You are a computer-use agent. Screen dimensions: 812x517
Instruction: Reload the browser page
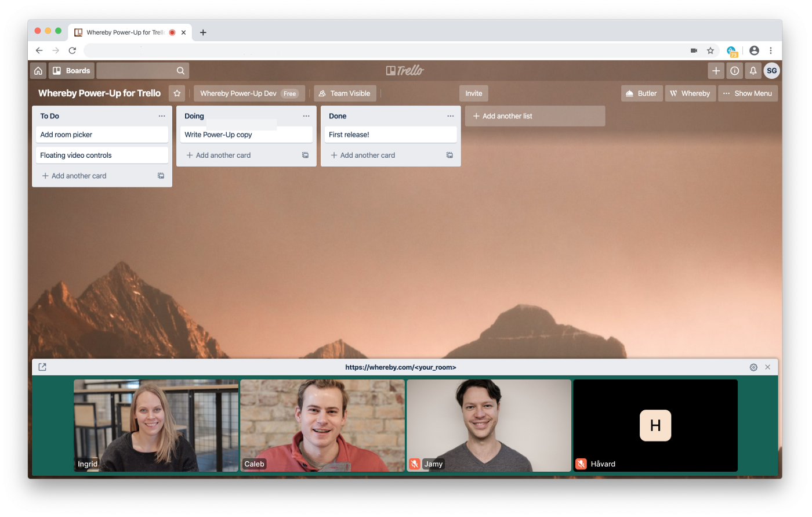tap(72, 50)
